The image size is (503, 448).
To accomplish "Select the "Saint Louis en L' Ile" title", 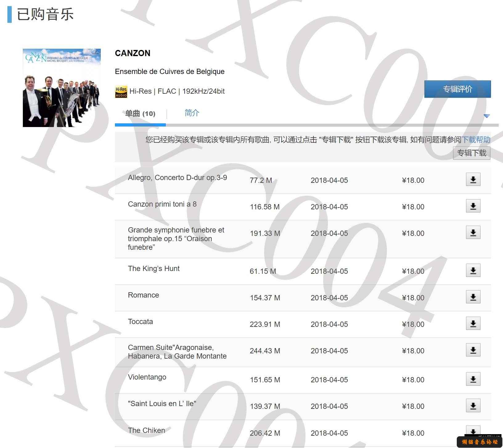I will [x=162, y=404].
